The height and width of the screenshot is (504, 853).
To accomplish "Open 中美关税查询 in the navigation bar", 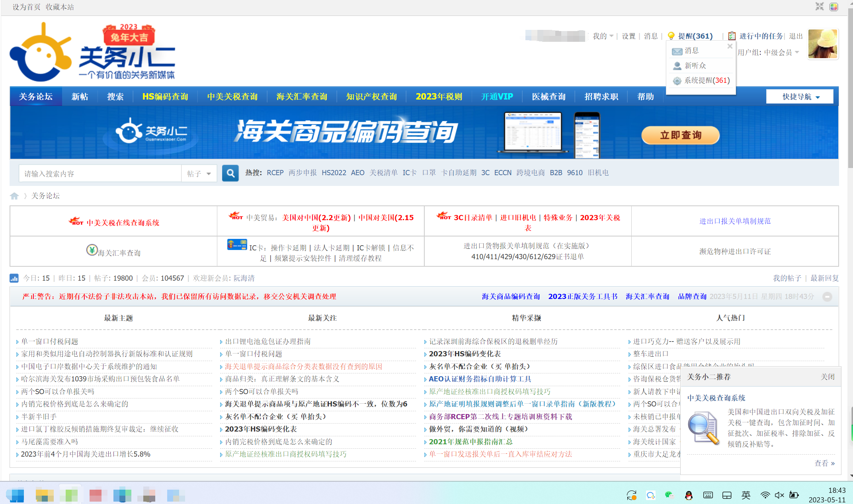I will 232,97.
